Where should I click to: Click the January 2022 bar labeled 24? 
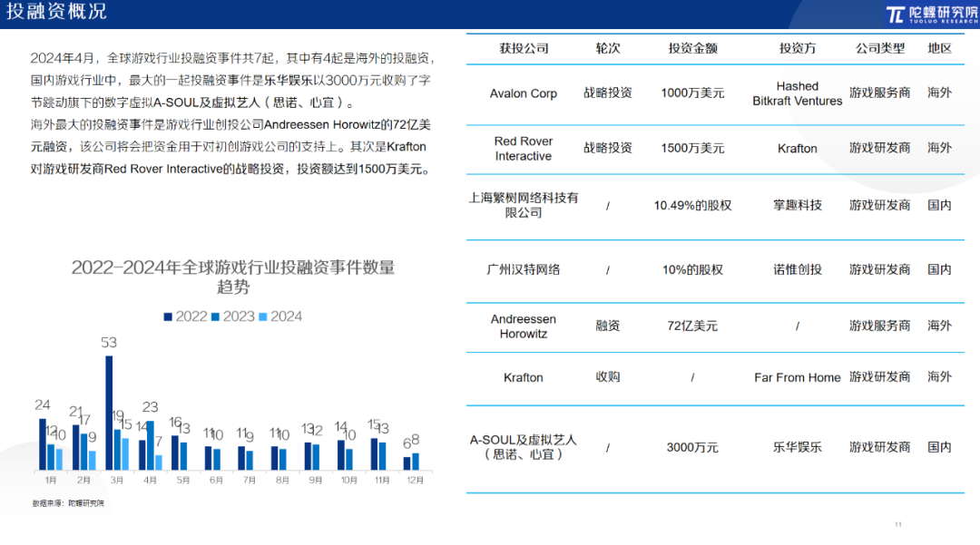(43, 444)
